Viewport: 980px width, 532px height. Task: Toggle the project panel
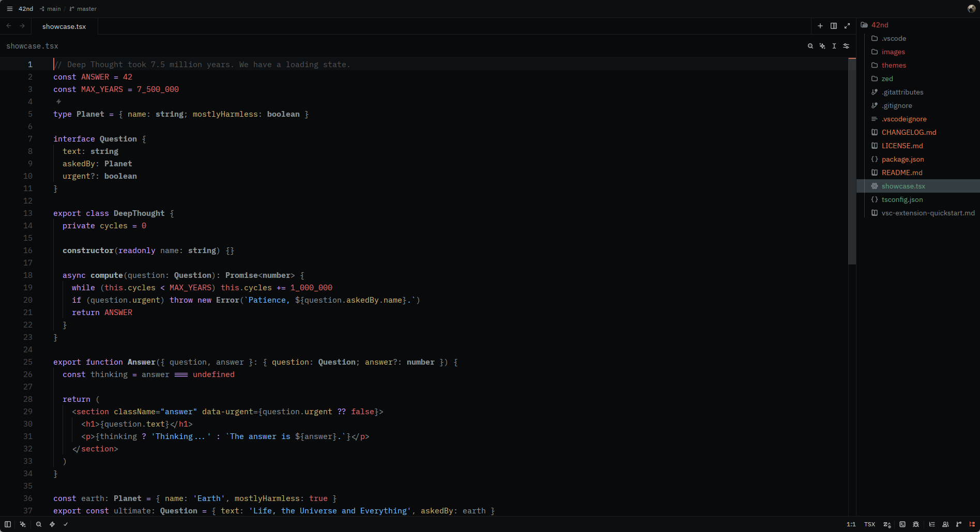click(x=972, y=524)
